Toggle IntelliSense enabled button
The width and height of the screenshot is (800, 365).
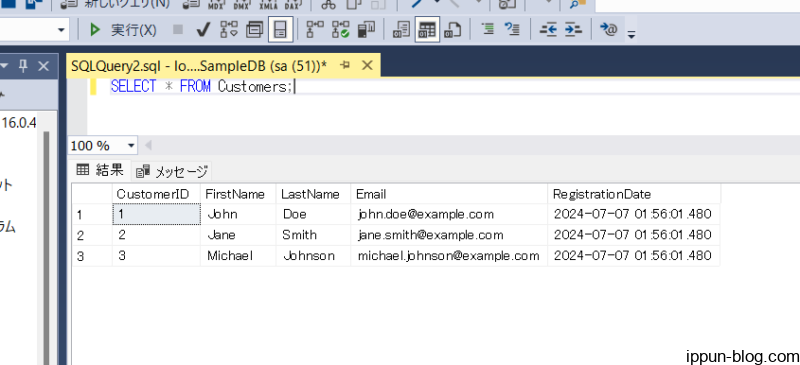coord(280,30)
